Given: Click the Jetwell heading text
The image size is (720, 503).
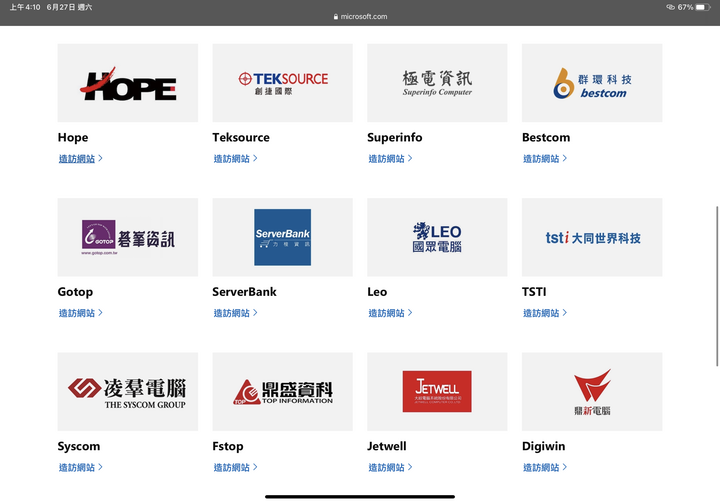Looking at the screenshot, I should pos(387,446).
